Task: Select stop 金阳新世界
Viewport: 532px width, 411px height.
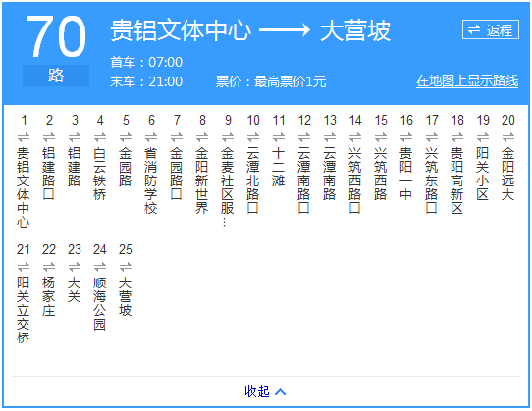Action: point(202,180)
